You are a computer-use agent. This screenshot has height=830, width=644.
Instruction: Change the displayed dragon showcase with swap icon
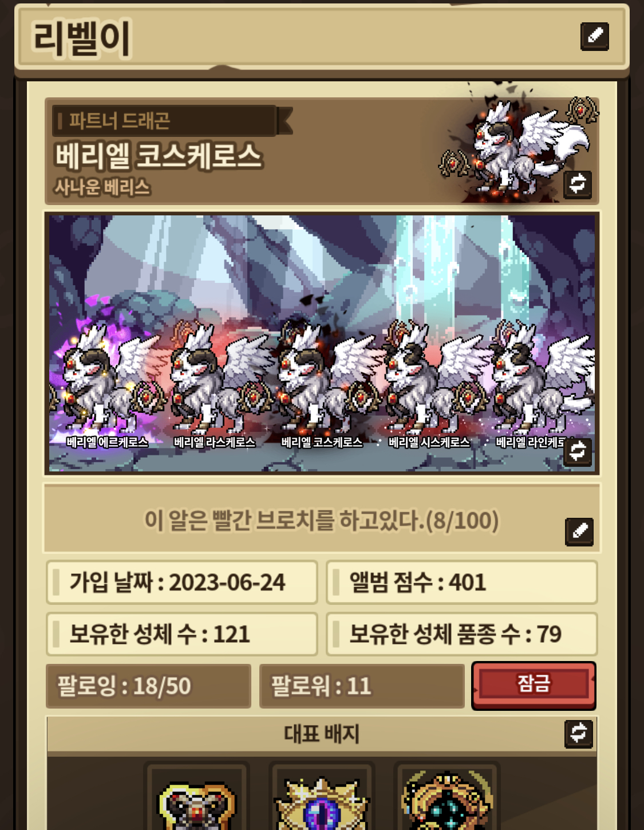(577, 451)
